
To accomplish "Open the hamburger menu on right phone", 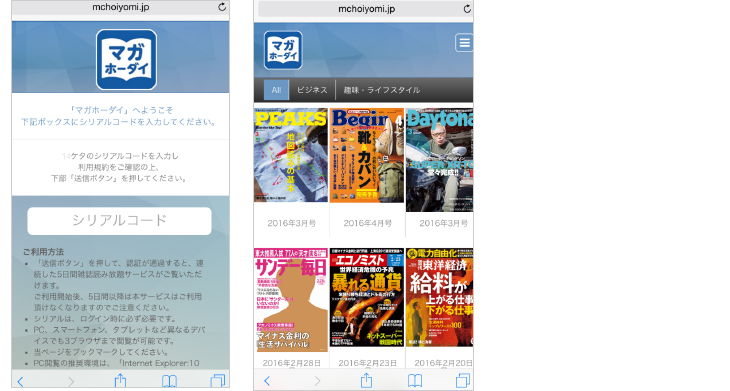I will (464, 43).
